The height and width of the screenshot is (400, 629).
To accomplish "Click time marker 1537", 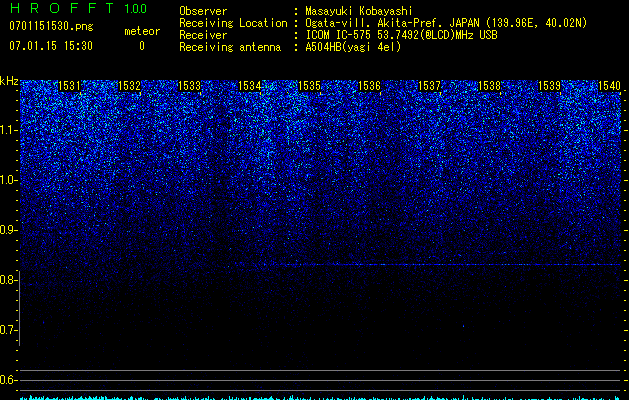I will 430,85.
